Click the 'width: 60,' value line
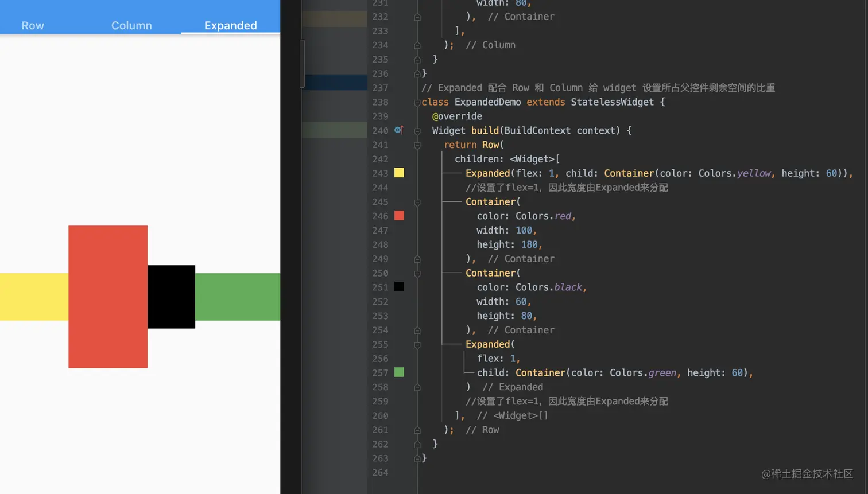The width and height of the screenshot is (868, 494). click(x=504, y=301)
